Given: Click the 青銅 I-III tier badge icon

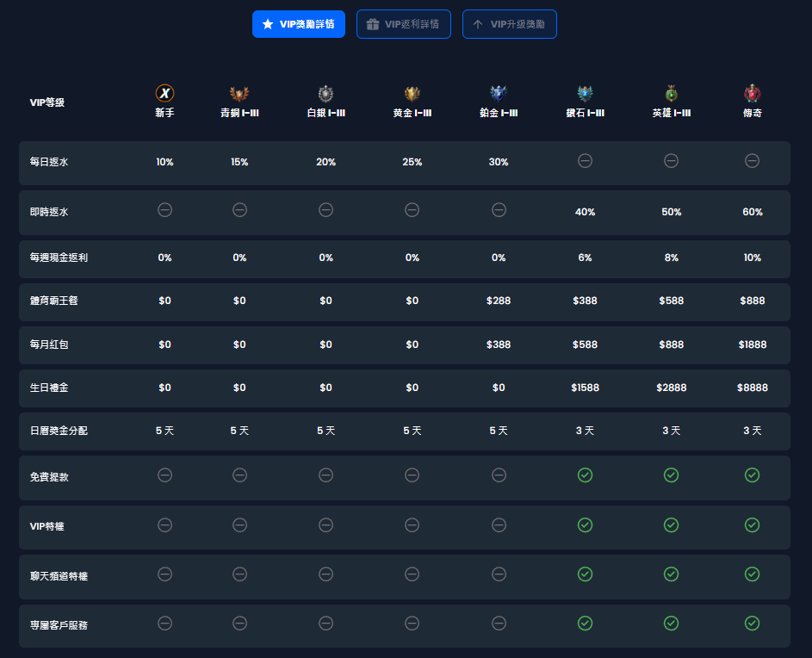Looking at the screenshot, I should coord(239,93).
